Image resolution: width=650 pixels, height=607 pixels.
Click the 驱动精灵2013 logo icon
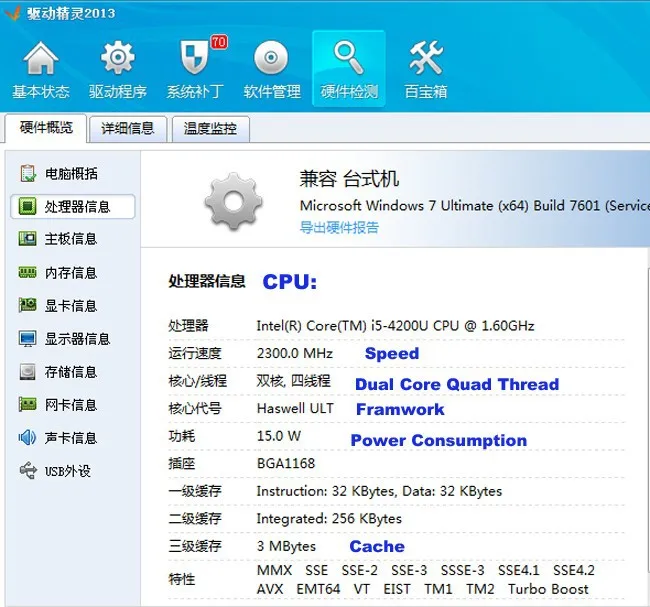coord(12,12)
